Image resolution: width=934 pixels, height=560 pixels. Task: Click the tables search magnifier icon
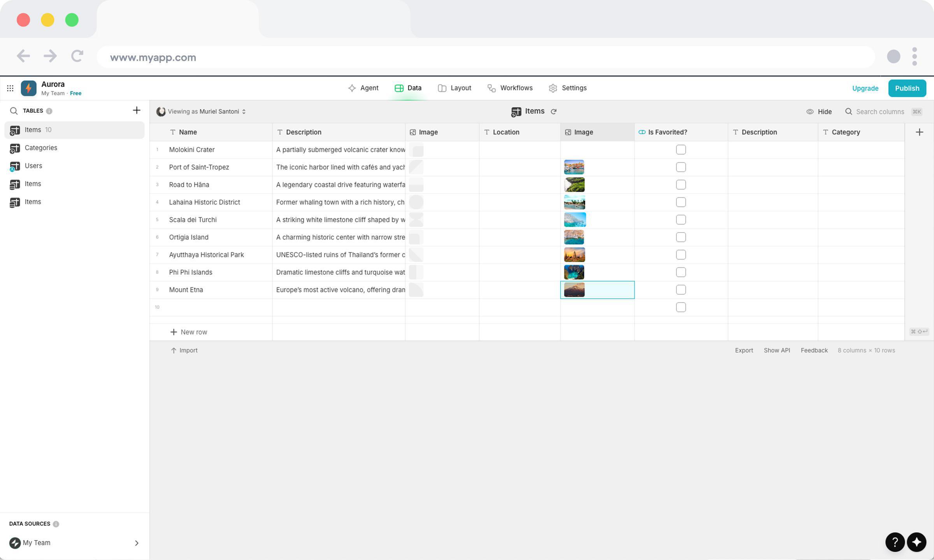14,111
